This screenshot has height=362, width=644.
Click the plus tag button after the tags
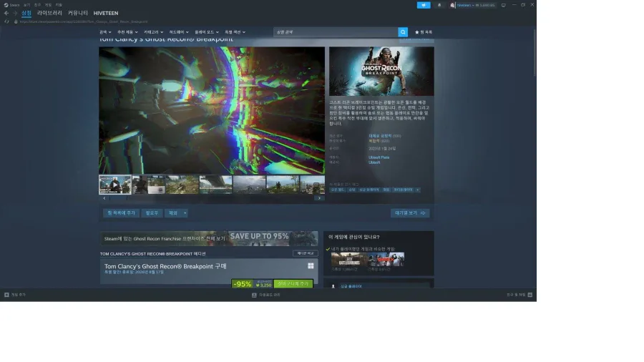[417, 190]
